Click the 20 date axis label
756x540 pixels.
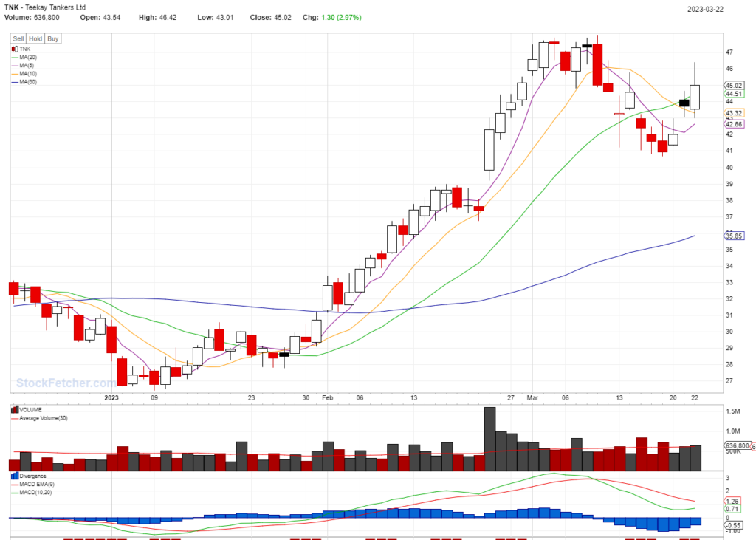(673, 398)
